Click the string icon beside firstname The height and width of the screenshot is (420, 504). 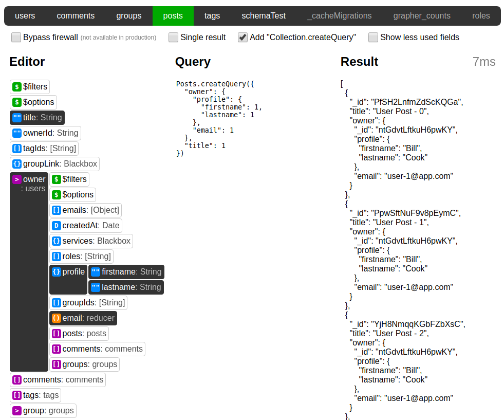96,272
